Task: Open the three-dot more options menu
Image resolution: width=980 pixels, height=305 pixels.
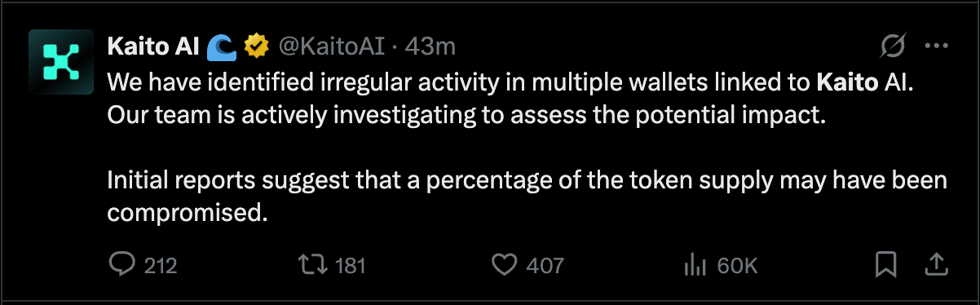Action: click(x=935, y=47)
